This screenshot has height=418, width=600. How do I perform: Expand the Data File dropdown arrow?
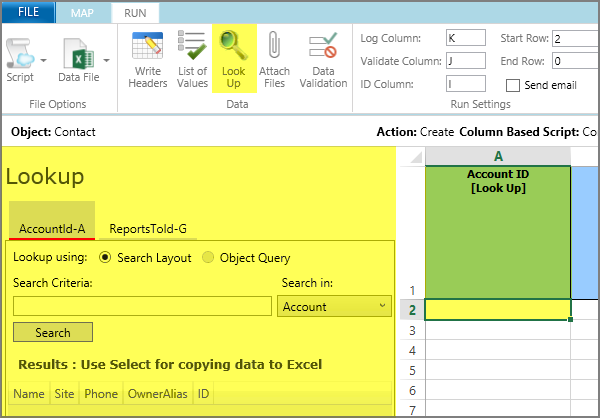click(x=106, y=60)
